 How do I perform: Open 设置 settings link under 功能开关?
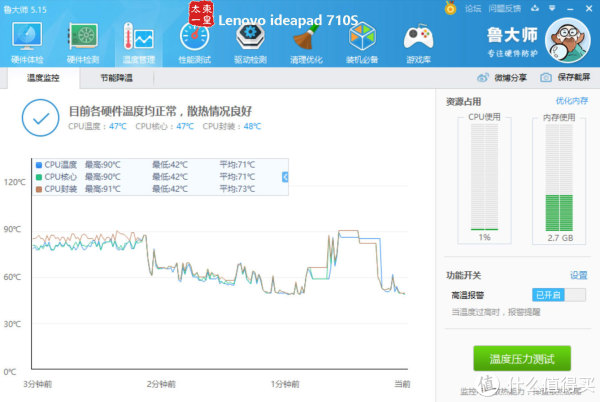click(x=579, y=275)
